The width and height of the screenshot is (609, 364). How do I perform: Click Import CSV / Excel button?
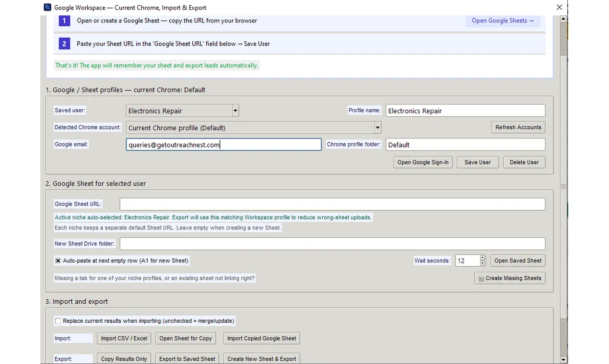pos(124,338)
